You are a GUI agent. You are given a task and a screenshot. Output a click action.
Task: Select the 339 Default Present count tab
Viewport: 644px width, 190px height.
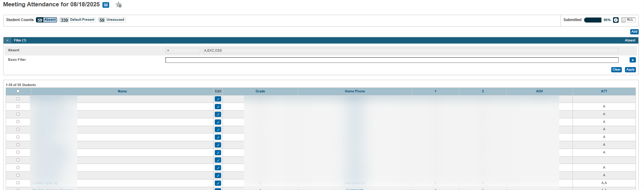click(77, 20)
